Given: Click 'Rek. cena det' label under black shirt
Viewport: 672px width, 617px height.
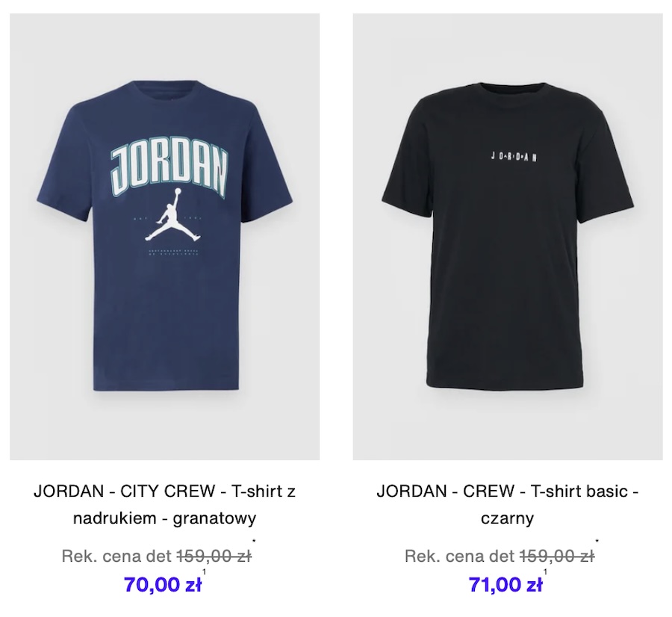Looking at the screenshot, I should click(x=459, y=556).
